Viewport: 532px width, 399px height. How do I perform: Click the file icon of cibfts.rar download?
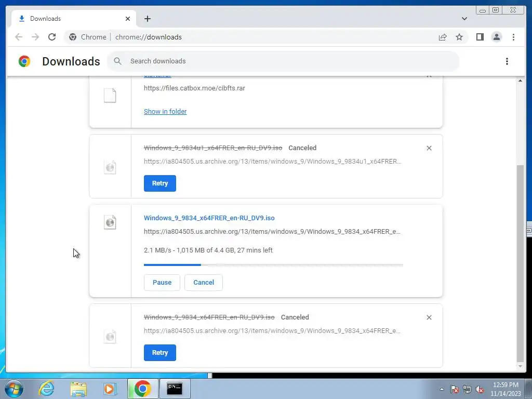point(110,96)
